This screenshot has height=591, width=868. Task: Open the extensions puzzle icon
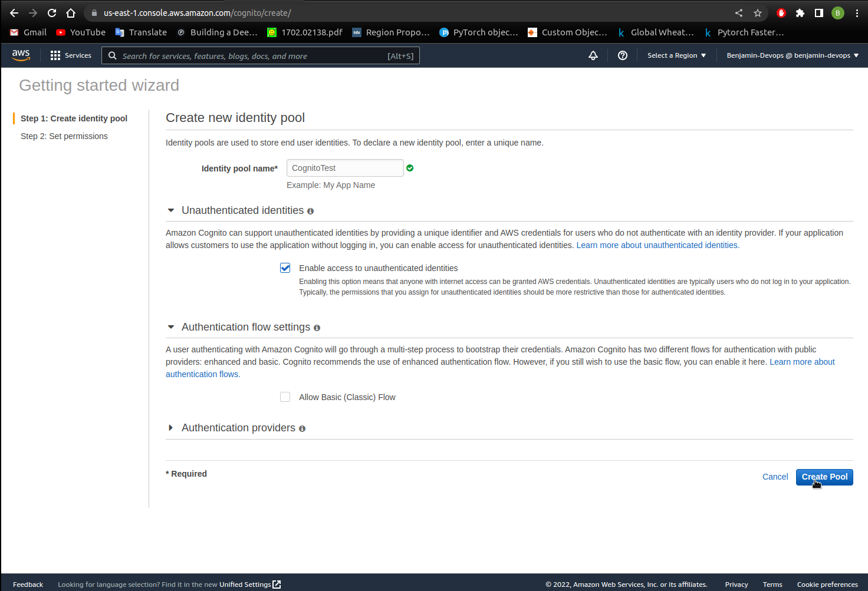[800, 13]
